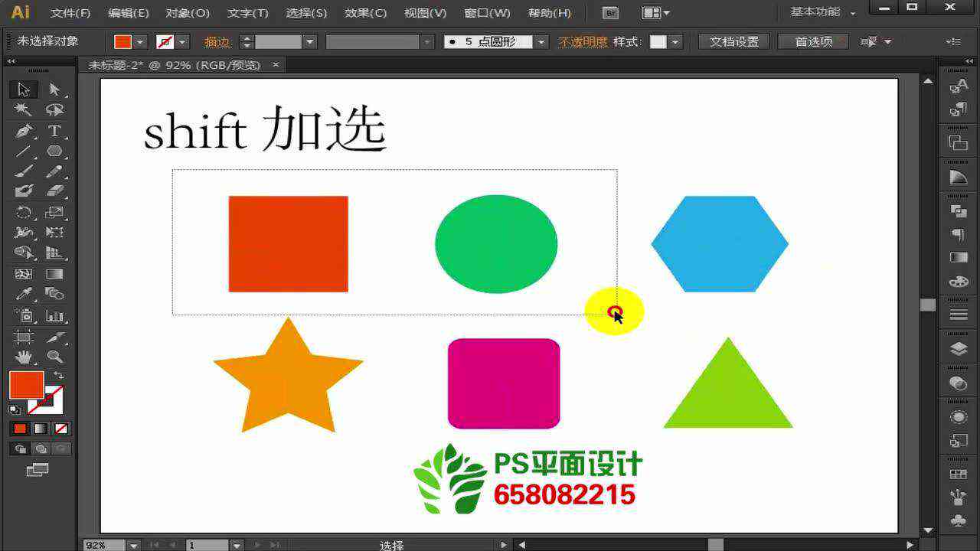Open control bar fill color dropdown
This screenshot has width=980, height=551.
pos(140,42)
